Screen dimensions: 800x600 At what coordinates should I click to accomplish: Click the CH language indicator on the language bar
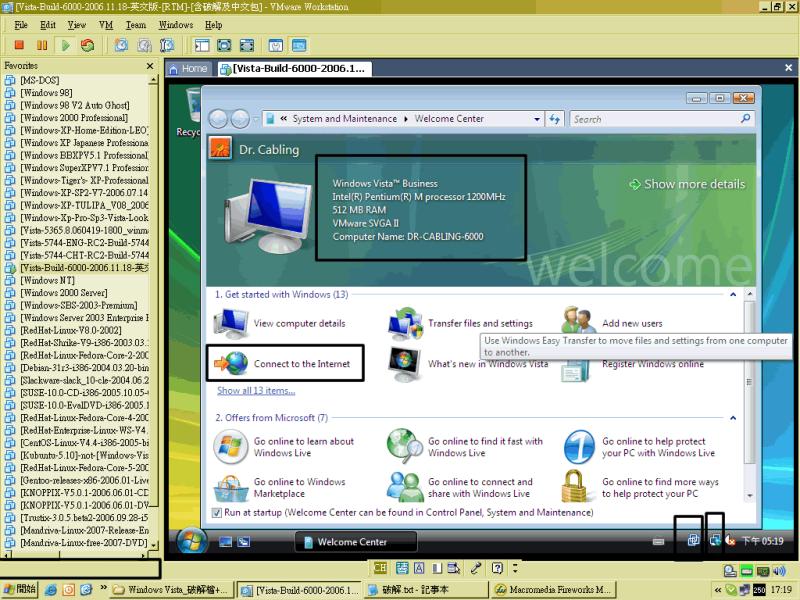point(380,568)
